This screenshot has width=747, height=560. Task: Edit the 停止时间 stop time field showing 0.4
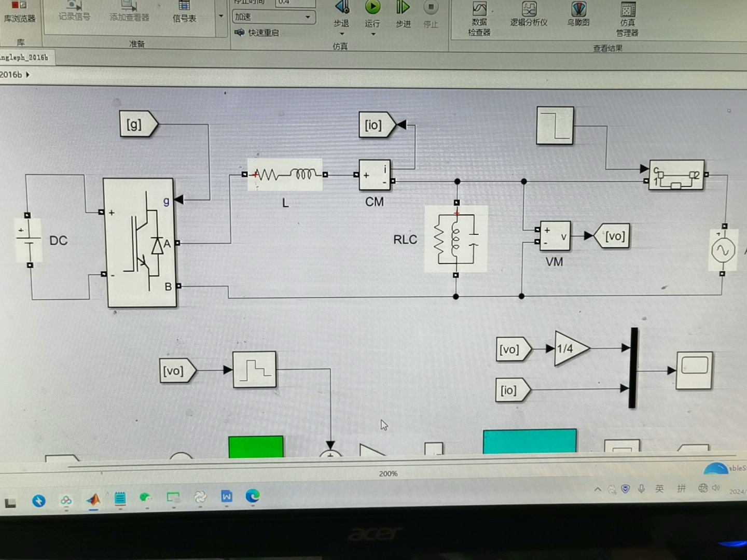tap(294, 2)
